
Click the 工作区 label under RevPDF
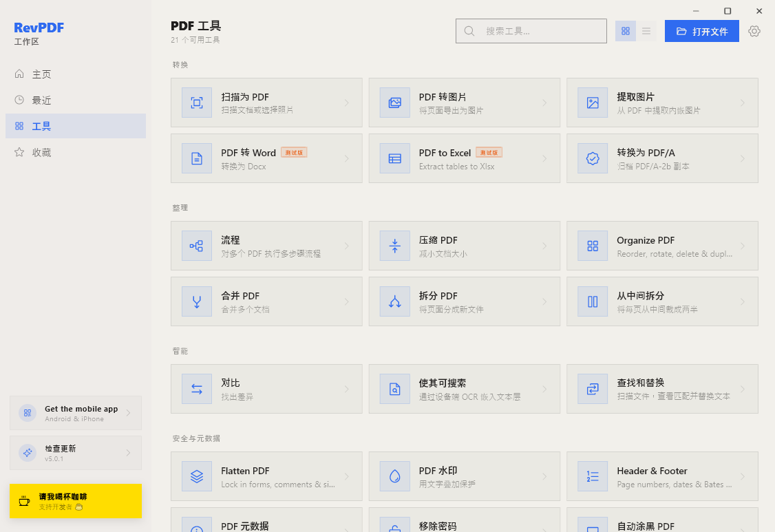click(x=27, y=41)
